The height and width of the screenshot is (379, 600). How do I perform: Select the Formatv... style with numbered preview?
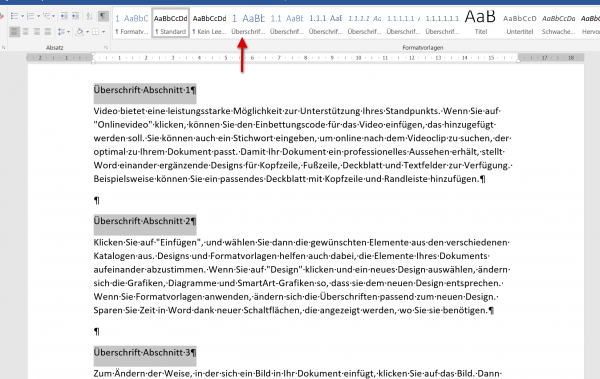(132, 24)
